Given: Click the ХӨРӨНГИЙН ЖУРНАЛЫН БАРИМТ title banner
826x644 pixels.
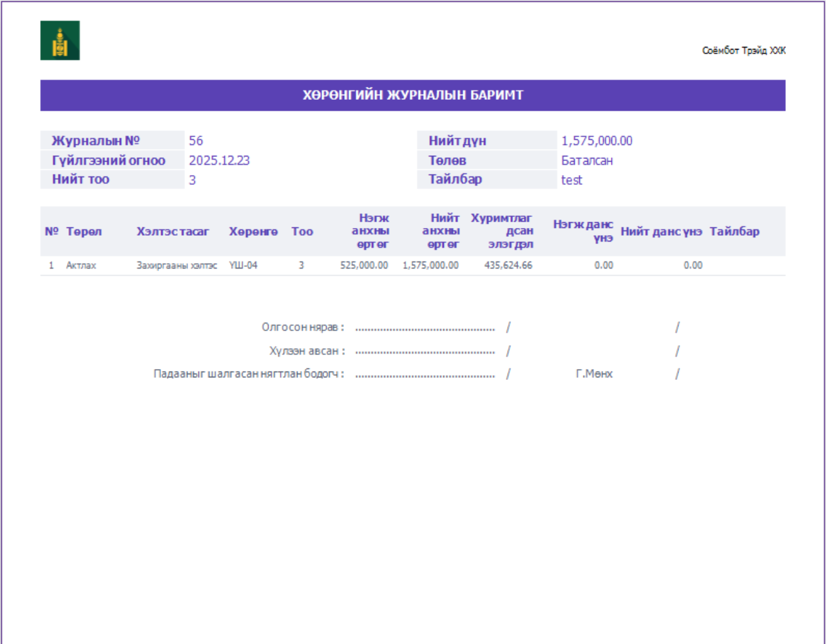Looking at the screenshot, I should coord(412,95).
